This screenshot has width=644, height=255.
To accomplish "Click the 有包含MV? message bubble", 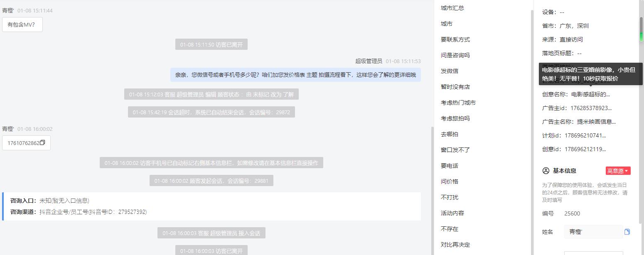I will tap(22, 25).
